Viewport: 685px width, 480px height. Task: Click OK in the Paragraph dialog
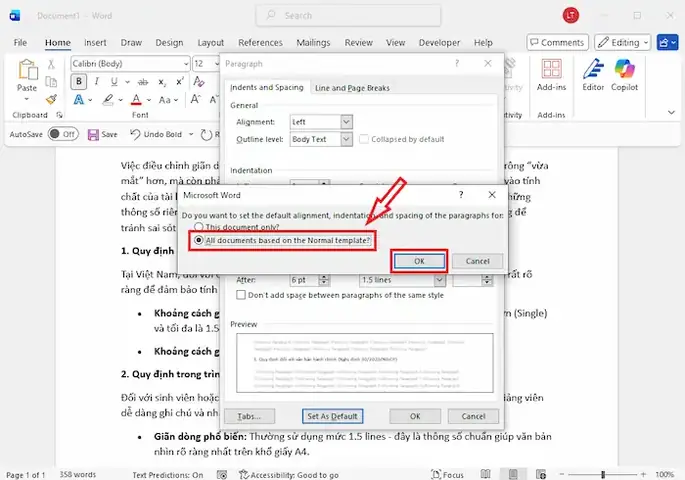pyautogui.click(x=415, y=416)
